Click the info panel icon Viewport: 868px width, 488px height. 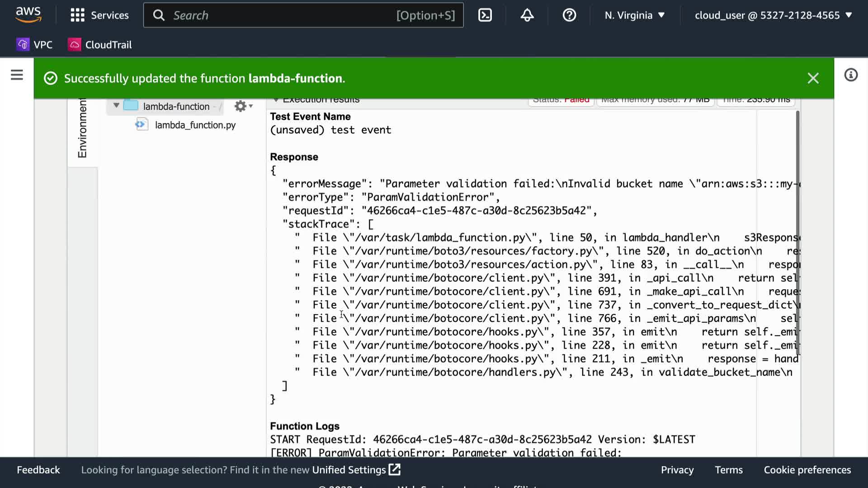coord(850,75)
